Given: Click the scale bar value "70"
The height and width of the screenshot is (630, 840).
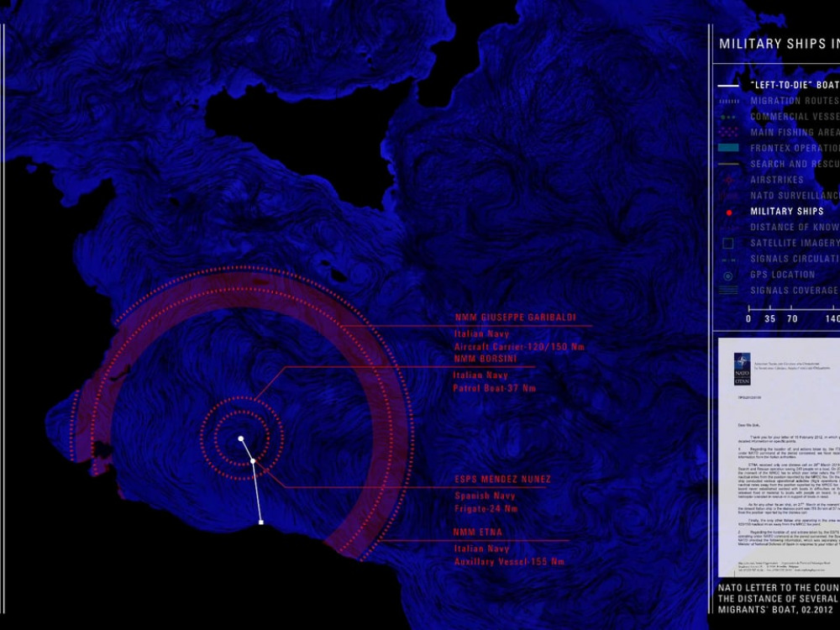Looking at the screenshot, I should 792,318.
